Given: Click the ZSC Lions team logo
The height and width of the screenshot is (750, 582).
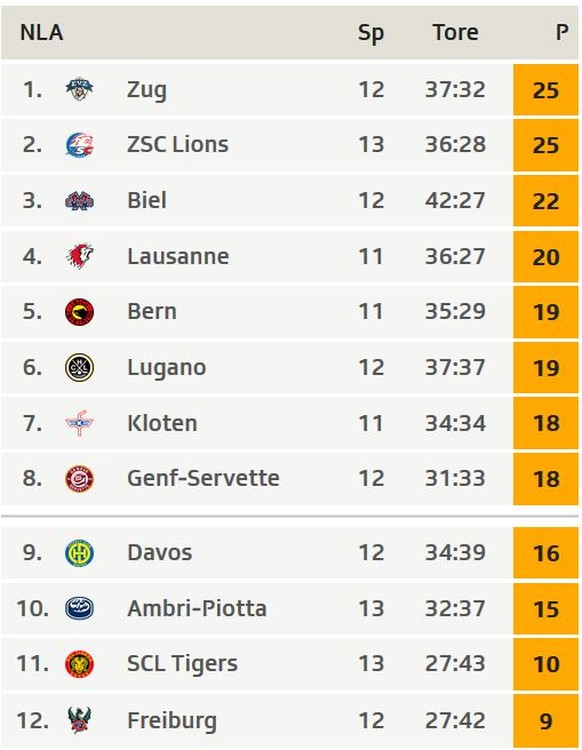Looking at the screenshot, I should [79, 145].
